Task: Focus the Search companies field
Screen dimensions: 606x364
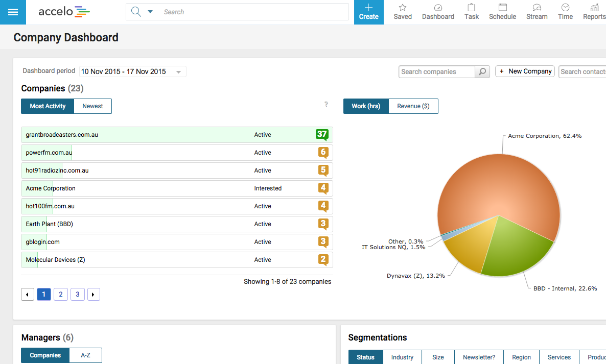Action: click(x=437, y=72)
